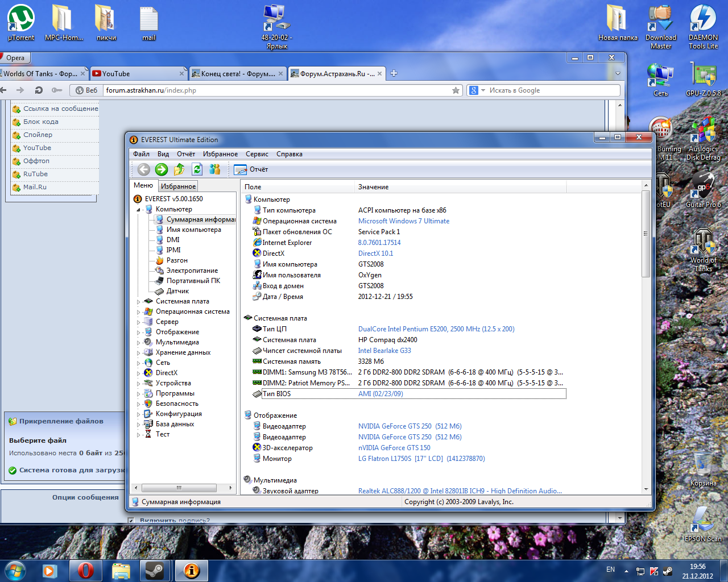The image size is (728, 582).
Task: Select DMI tree item
Action: point(173,240)
